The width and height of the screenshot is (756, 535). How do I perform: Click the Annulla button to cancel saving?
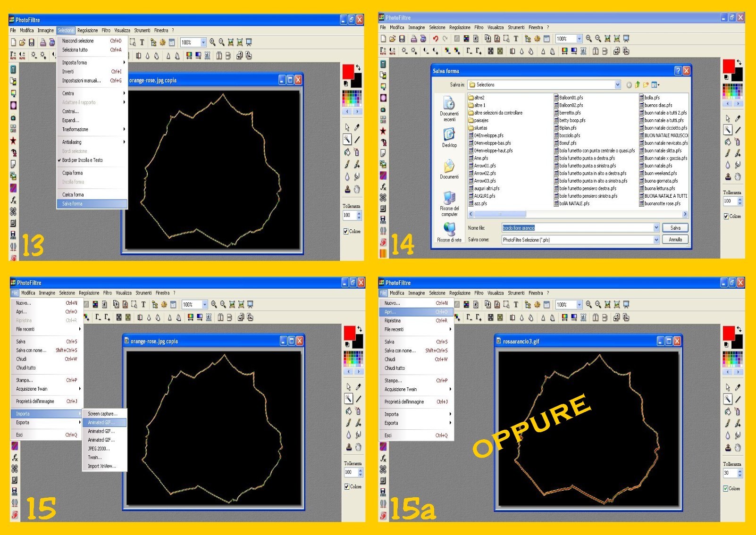click(x=675, y=240)
